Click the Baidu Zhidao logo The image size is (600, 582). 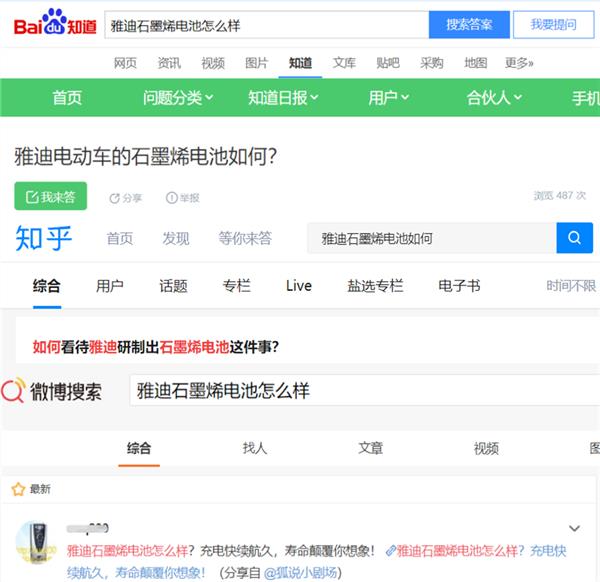55,23
